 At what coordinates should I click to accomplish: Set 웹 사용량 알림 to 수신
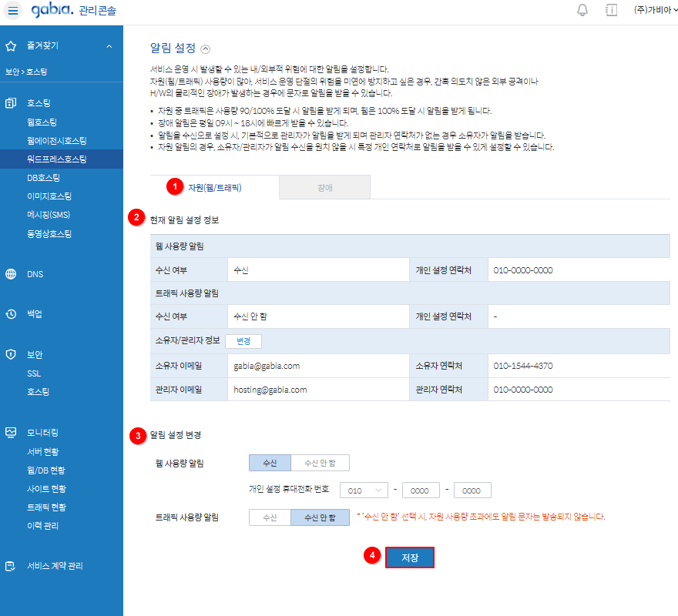(x=270, y=463)
